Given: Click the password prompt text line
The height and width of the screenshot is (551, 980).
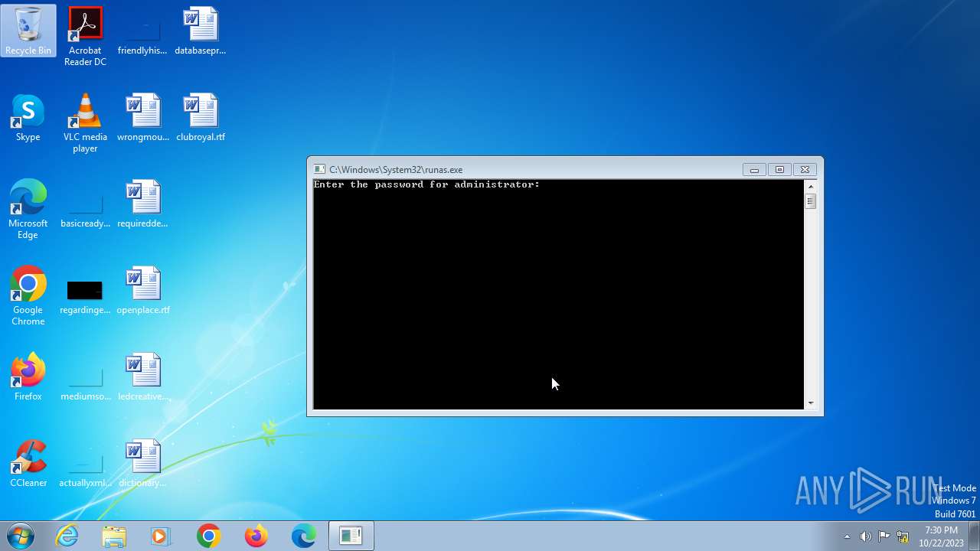Looking at the screenshot, I should point(426,184).
